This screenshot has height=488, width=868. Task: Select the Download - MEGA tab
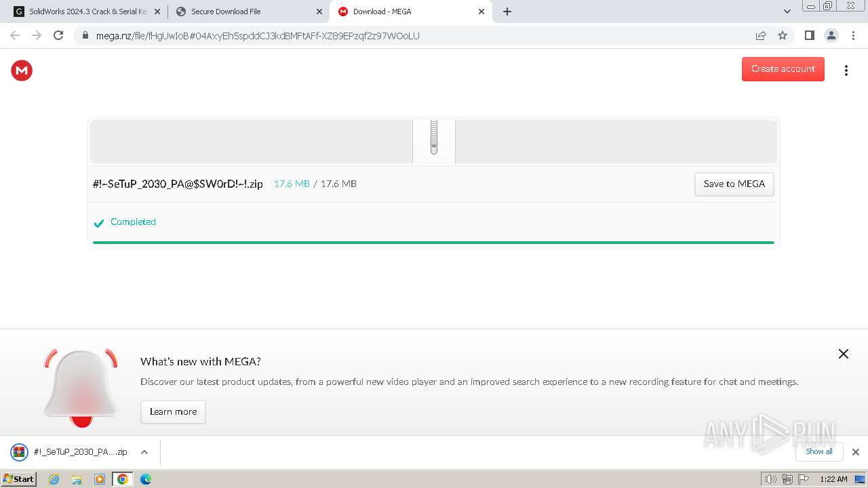coord(410,12)
